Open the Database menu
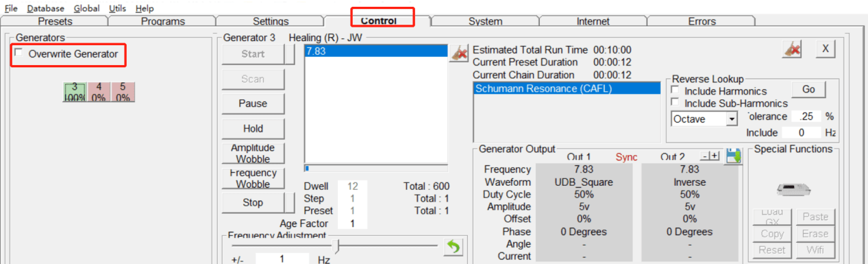Viewport: 868px width, 264px height. (x=46, y=8)
